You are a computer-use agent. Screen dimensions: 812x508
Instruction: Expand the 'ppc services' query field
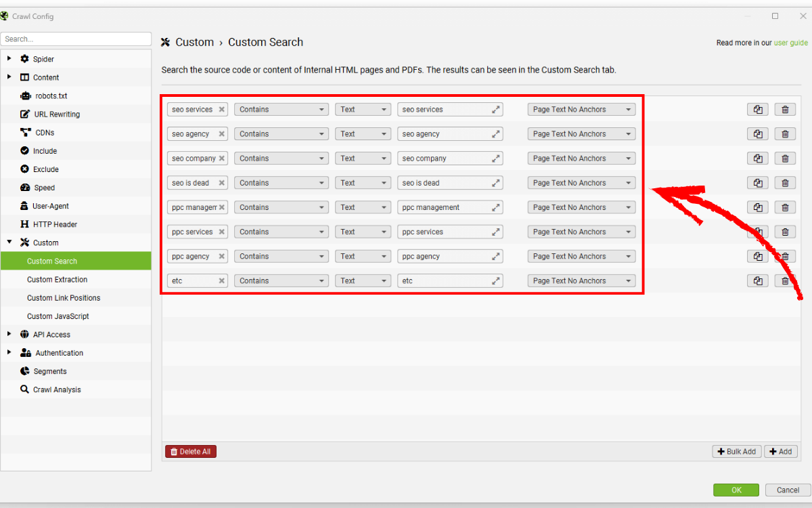496,232
